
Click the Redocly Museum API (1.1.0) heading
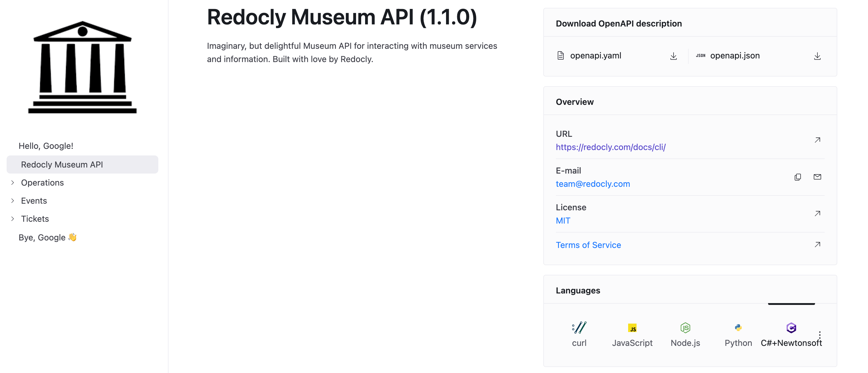(342, 17)
